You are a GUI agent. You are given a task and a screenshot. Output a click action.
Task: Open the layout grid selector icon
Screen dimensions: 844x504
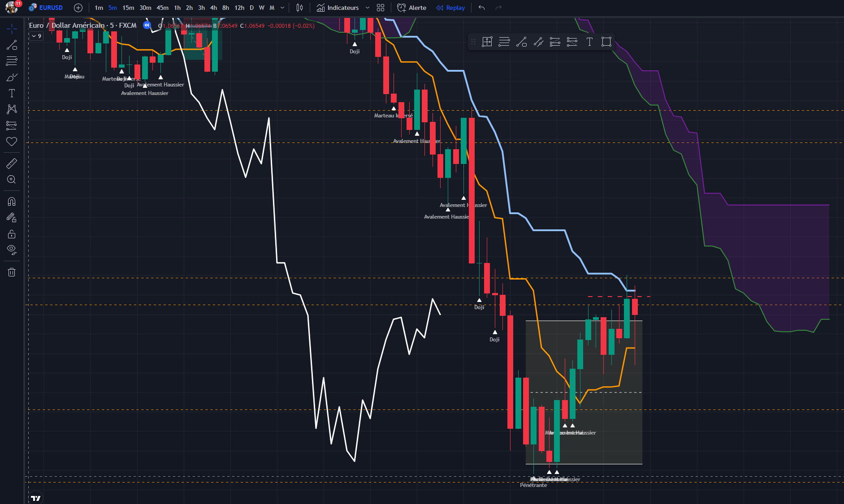[x=381, y=8]
